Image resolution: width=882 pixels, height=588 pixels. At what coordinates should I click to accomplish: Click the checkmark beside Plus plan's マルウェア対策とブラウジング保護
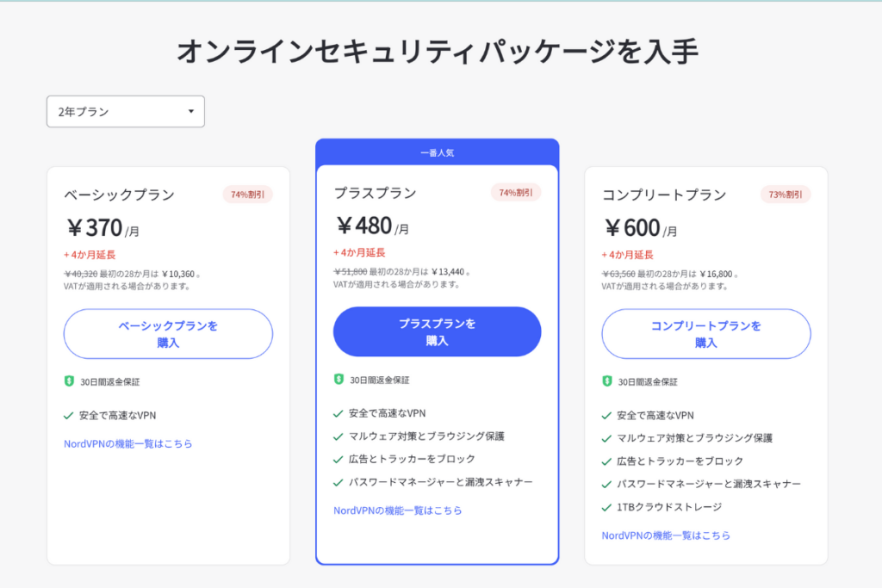click(x=339, y=436)
